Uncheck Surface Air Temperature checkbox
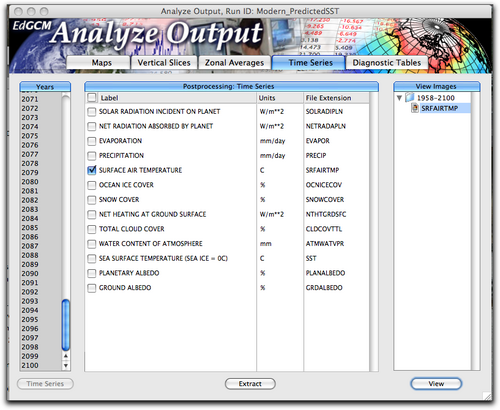Screen dimensions: 500x410 tap(91, 170)
